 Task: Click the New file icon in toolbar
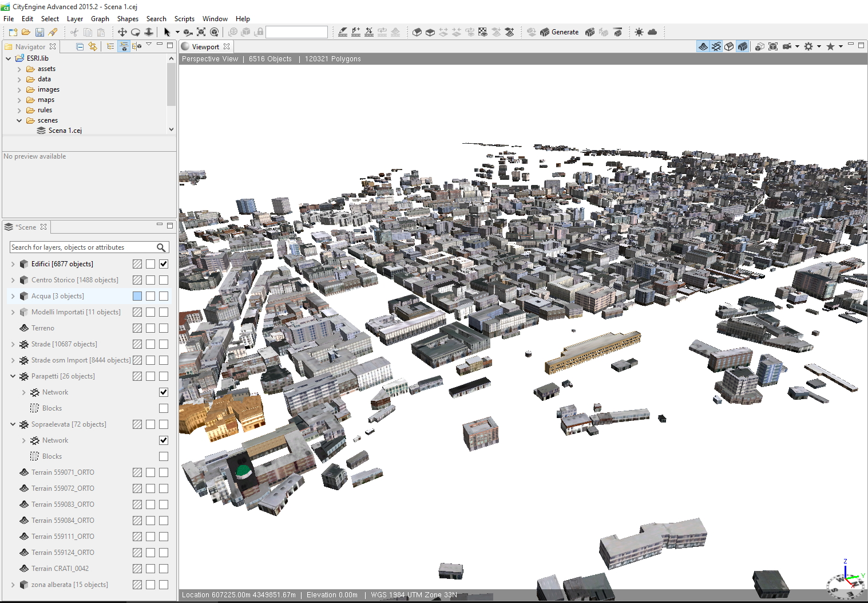[x=13, y=32]
